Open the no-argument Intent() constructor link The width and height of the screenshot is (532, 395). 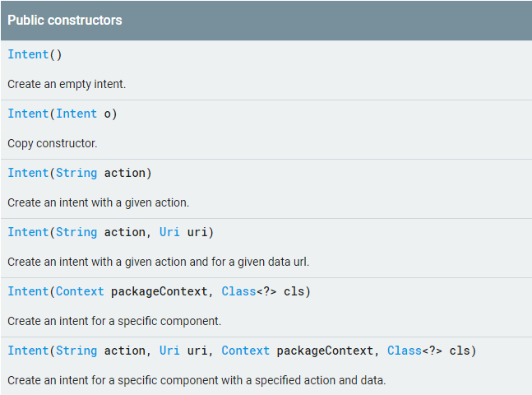(28, 54)
